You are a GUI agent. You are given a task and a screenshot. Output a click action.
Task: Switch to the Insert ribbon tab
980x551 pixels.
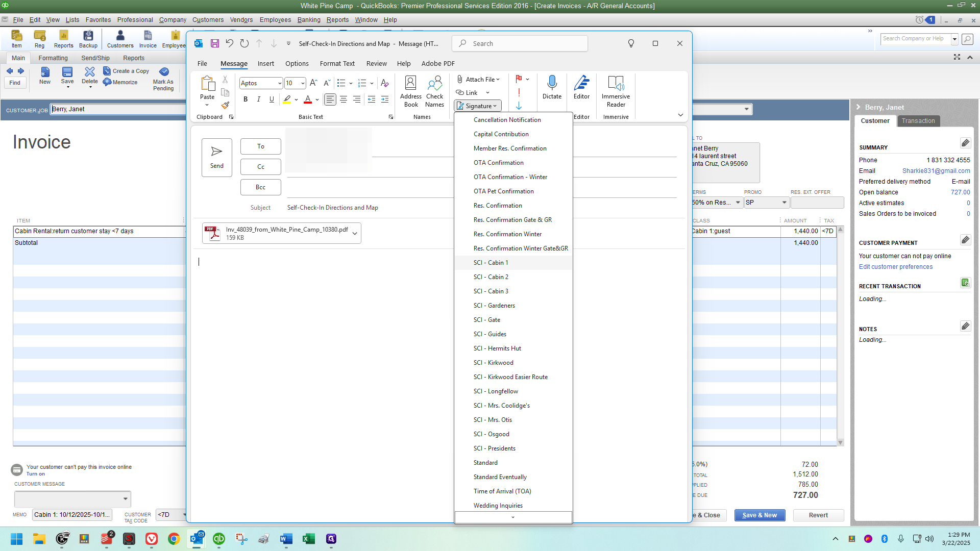pyautogui.click(x=265, y=64)
